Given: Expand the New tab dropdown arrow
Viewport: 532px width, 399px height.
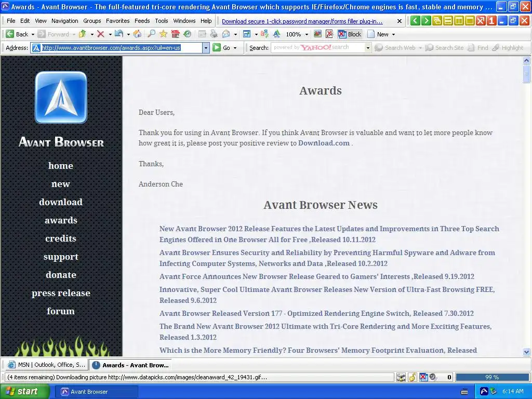Looking at the screenshot, I should (x=394, y=34).
